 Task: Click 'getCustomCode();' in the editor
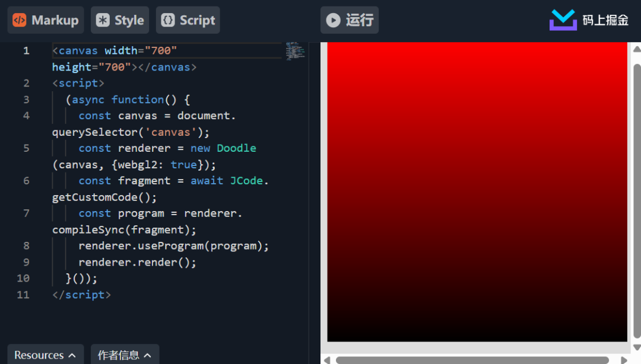pos(104,197)
